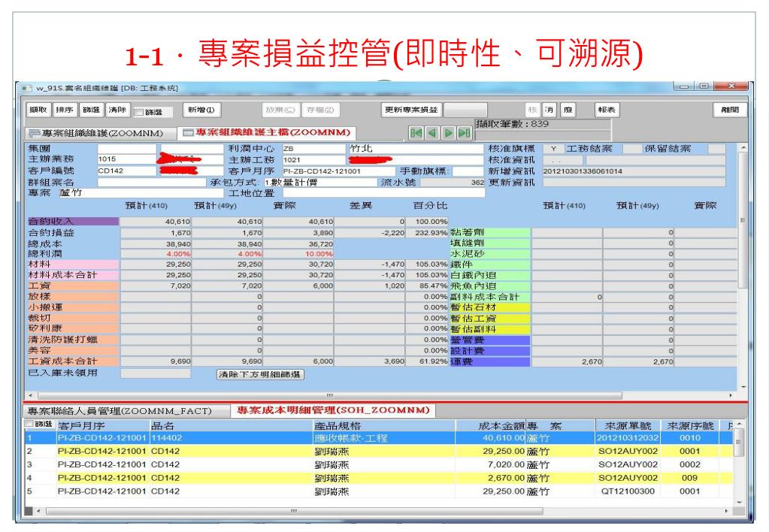Viewport: 769px width, 532px height.
Task: Click the 總成本 actual value 36,720
Action: [298, 243]
